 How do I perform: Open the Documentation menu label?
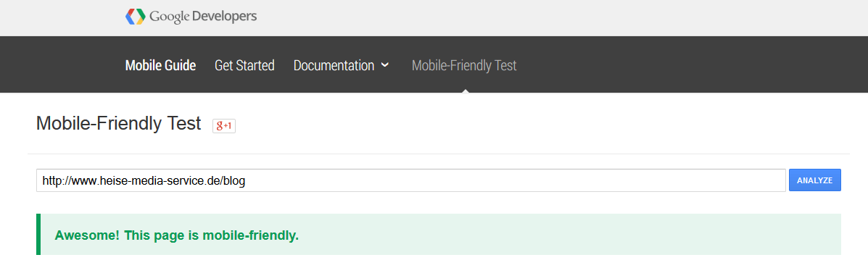point(334,66)
